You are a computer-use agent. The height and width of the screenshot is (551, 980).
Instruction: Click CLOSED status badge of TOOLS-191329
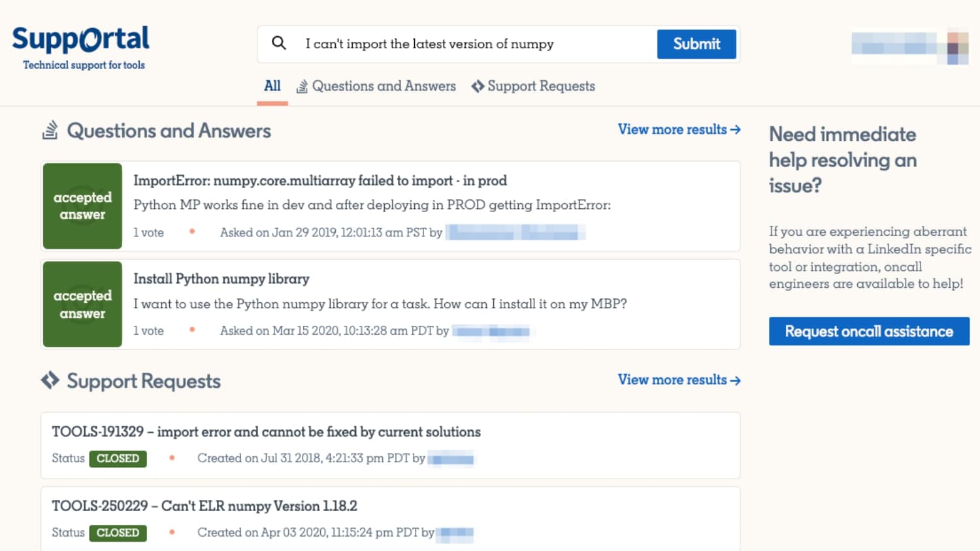click(x=118, y=458)
